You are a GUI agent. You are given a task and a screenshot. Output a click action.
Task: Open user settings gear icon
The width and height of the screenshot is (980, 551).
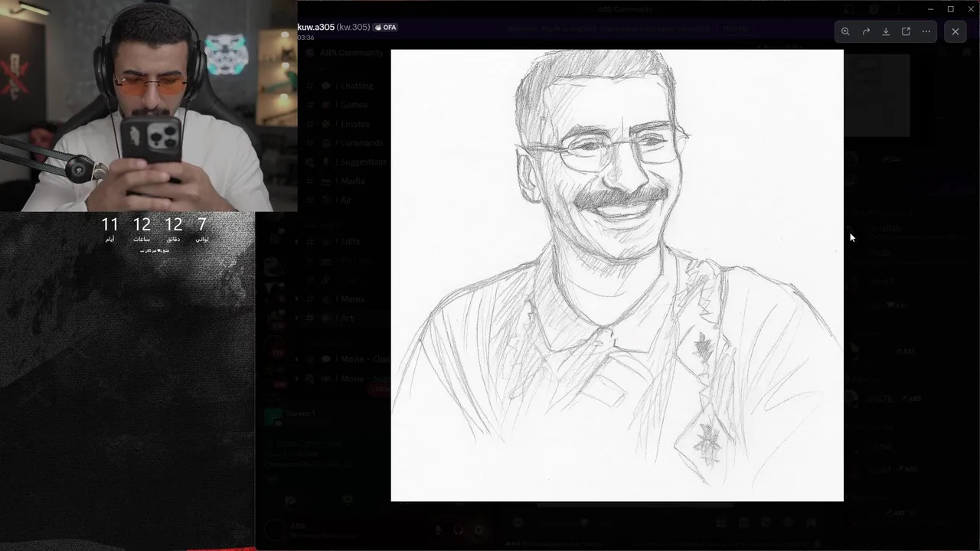[x=479, y=530]
